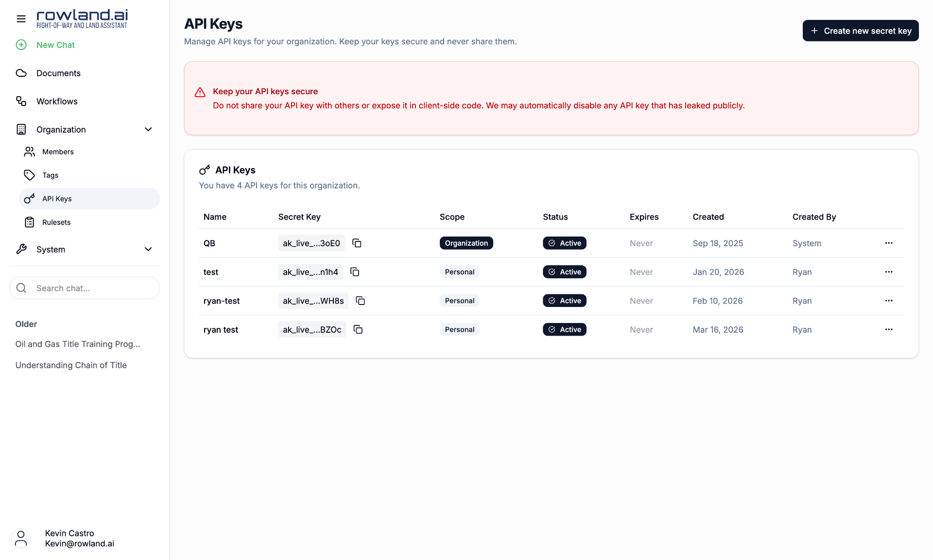Image resolution: width=933 pixels, height=560 pixels.
Task: Click the rowland.ai logo
Action: [x=82, y=18]
